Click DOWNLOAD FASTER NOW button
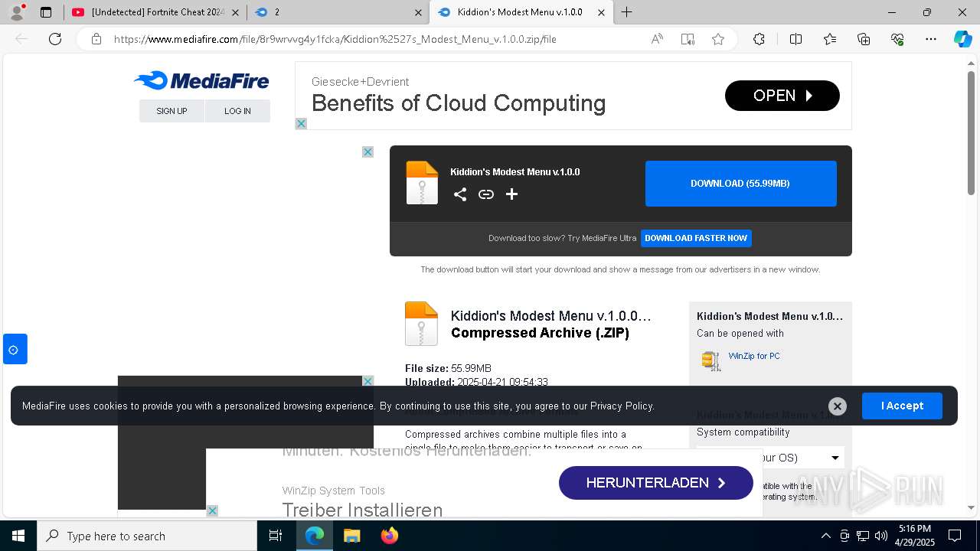The image size is (980, 551). [x=696, y=238]
